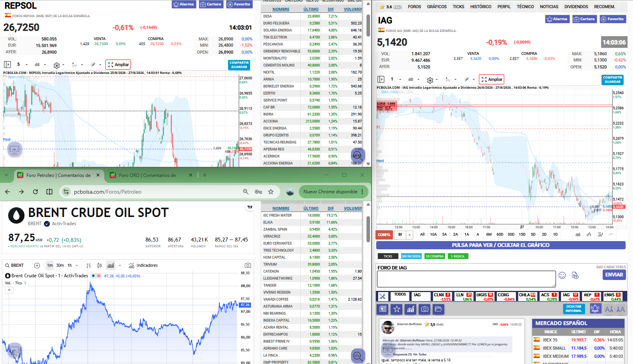View site information icon in address bar
633x364 pixels.
click(x=66, y=192)
